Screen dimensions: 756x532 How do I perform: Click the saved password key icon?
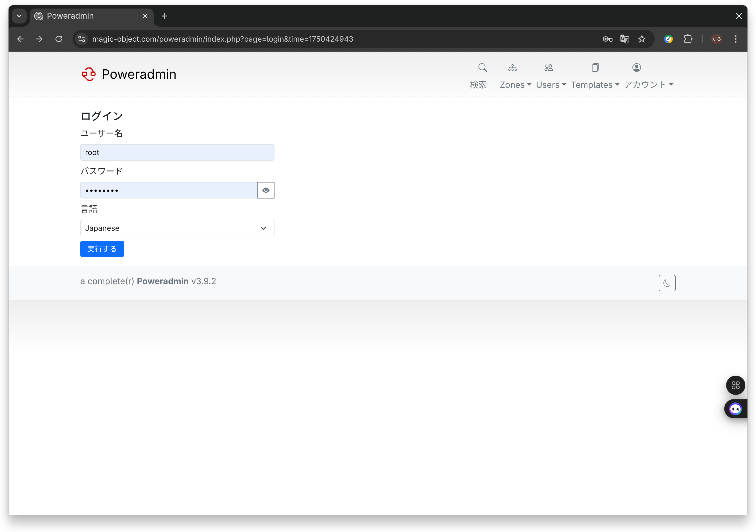[607, 39]
